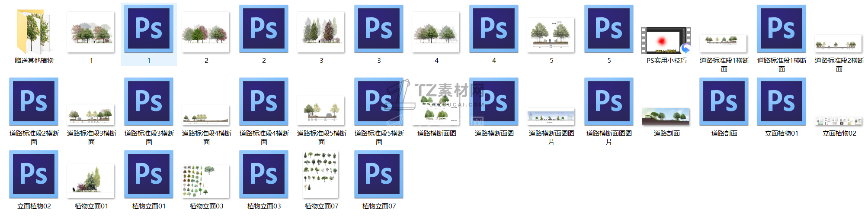Select the 道路剖面 Photoshop file icon

pyautogui.click(x=724, y=101)
